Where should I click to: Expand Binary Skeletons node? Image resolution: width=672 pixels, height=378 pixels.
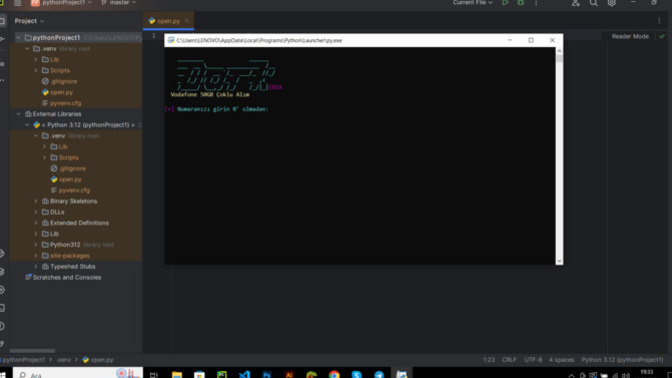(36, 201)
